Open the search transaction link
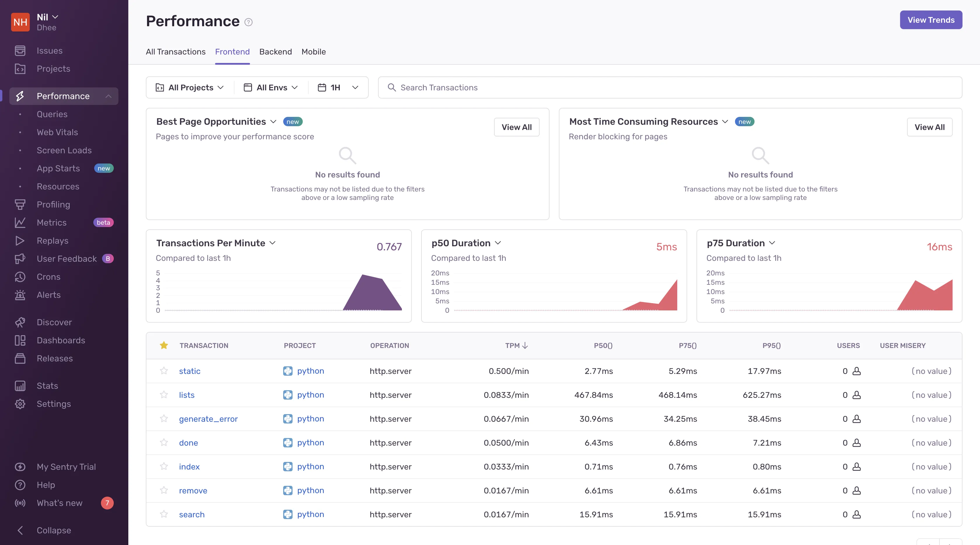Screen dimensions: 980x545 [192, 515]
